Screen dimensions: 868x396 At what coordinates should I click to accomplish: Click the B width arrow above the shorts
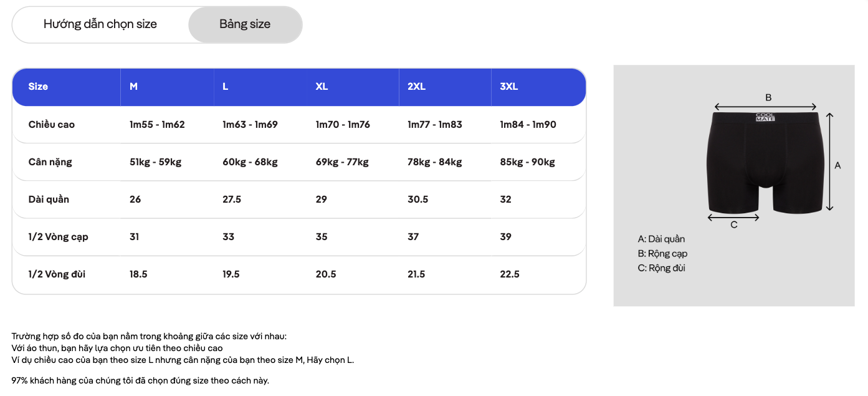765,107
